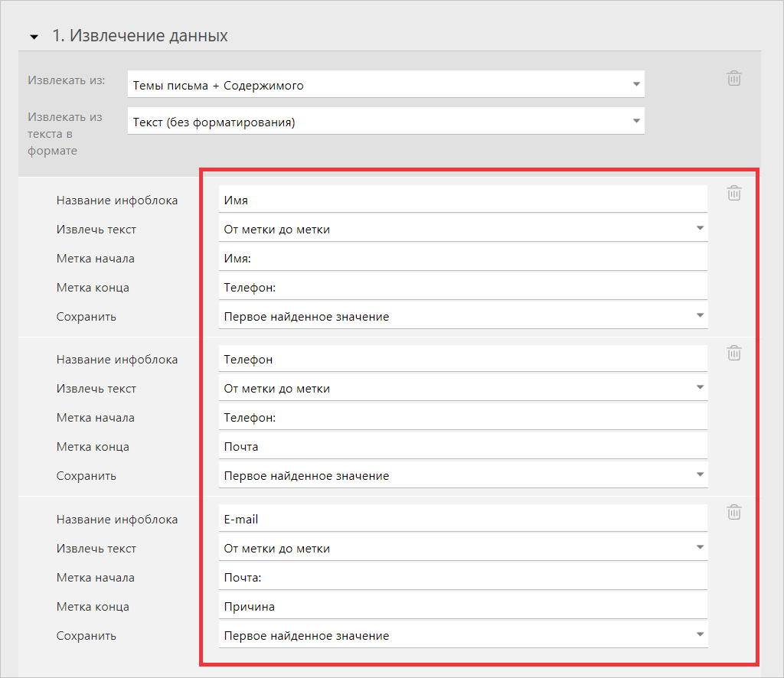Image resolution: width=784 pixels, height=678 pixels.
Task: Click the infoblock name field containing 'Имя'
Action: click(463, 200)
